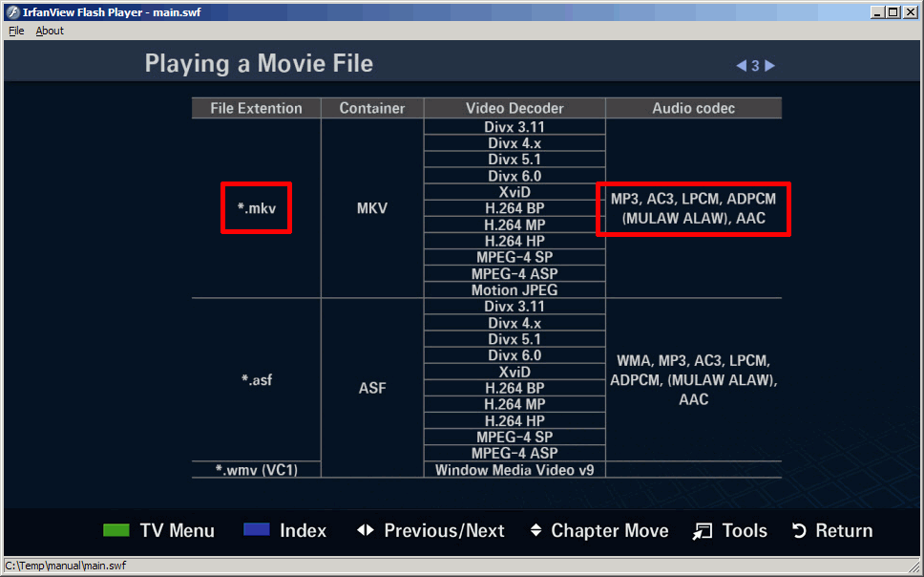The height and width of the screenshot is (577, 924).
Task: Click the Return arrow icon
Action: [799, 530]
